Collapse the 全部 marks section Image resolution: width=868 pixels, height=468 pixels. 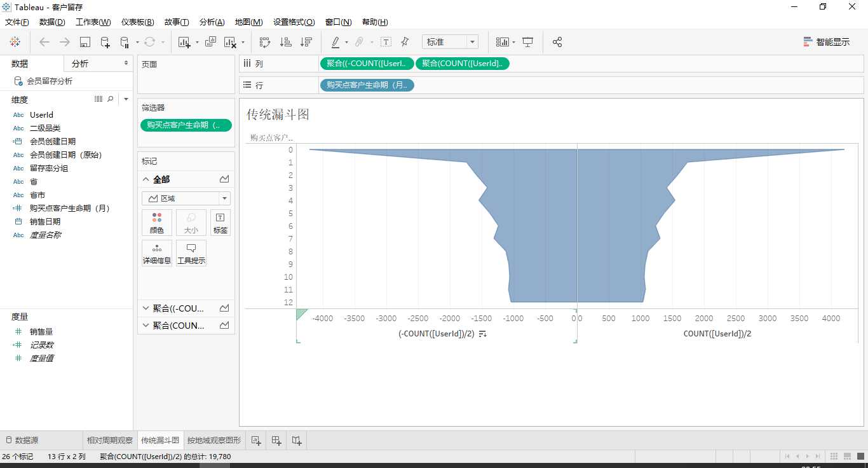[x=146, y=180]
